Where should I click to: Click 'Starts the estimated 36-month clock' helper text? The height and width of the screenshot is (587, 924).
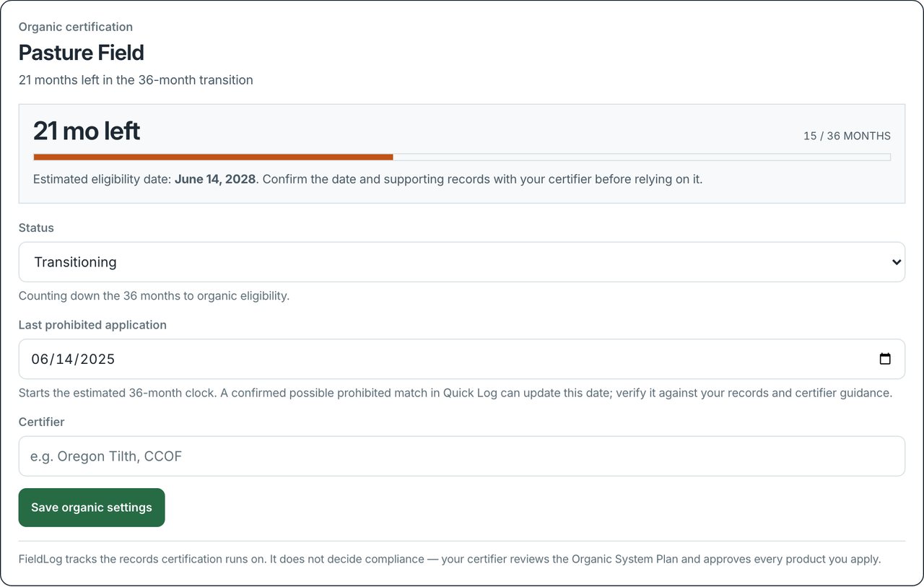pos(456,393)
